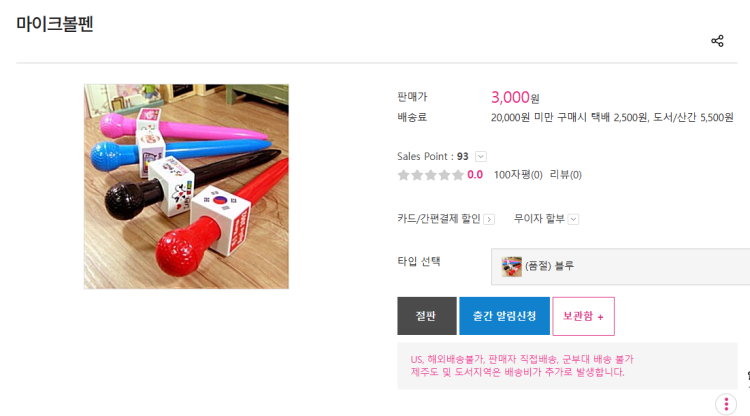This screenshot has height=416, width=750.
Task: Open the three-dot floating menu button
Action: [x=726, y=404]
